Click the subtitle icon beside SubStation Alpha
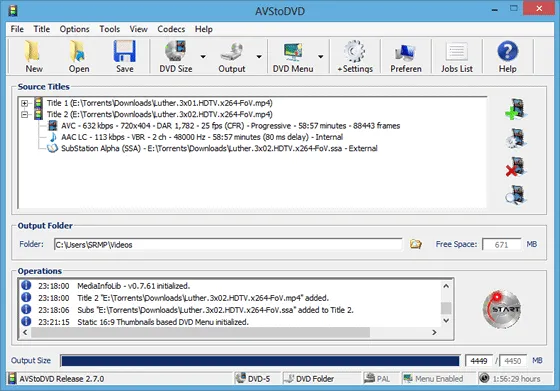Viewport: 560px width, 391px height. [52, 149]
